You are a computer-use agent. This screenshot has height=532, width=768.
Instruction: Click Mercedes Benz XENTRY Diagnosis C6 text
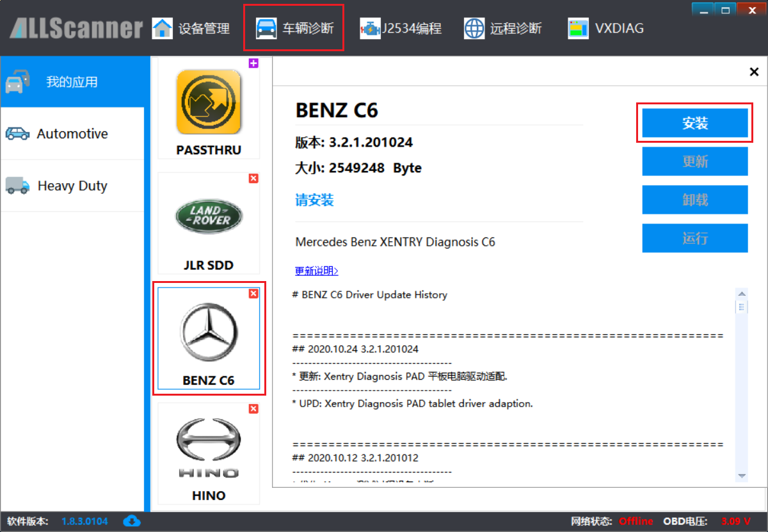click(395, 243)
